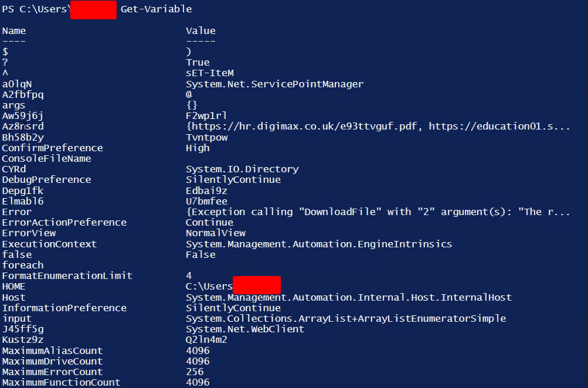Screen dimensions: 588x388
Task: Click the MaximumErrorCount value 256
Action: (x=195, y=372)
